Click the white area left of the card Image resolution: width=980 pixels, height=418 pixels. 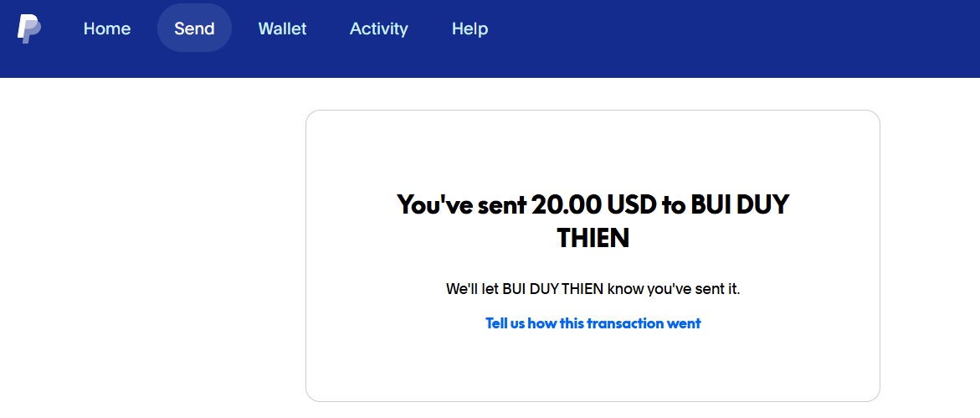pos(151,251)
